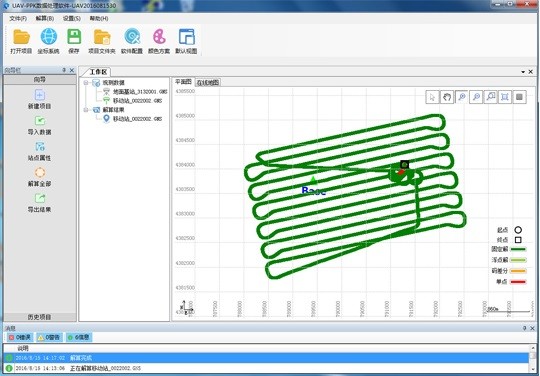Select 移动站 file under 观测数据 node
The width and height of the screenshot is (540, 376).
tap(133, 101)
